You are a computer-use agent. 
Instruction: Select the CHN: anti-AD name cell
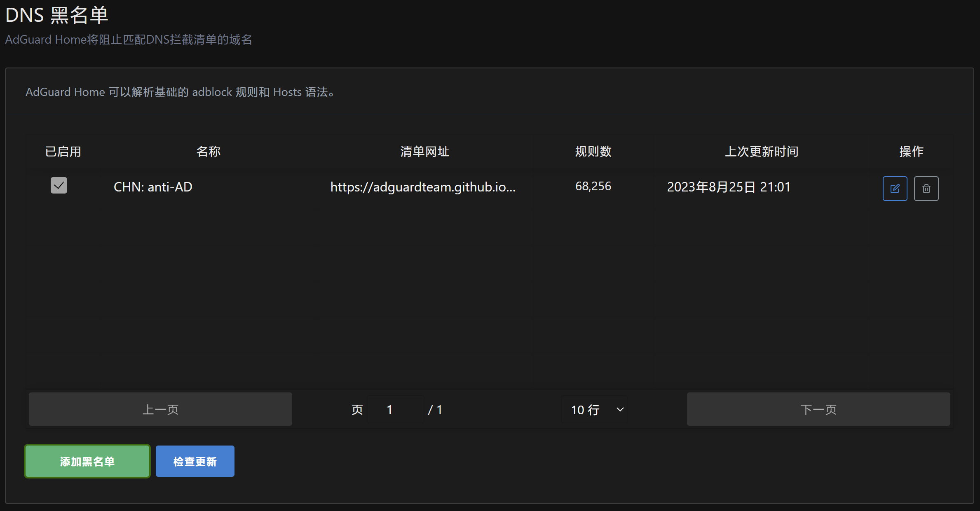pyautogui.click(x=153, y=187)
